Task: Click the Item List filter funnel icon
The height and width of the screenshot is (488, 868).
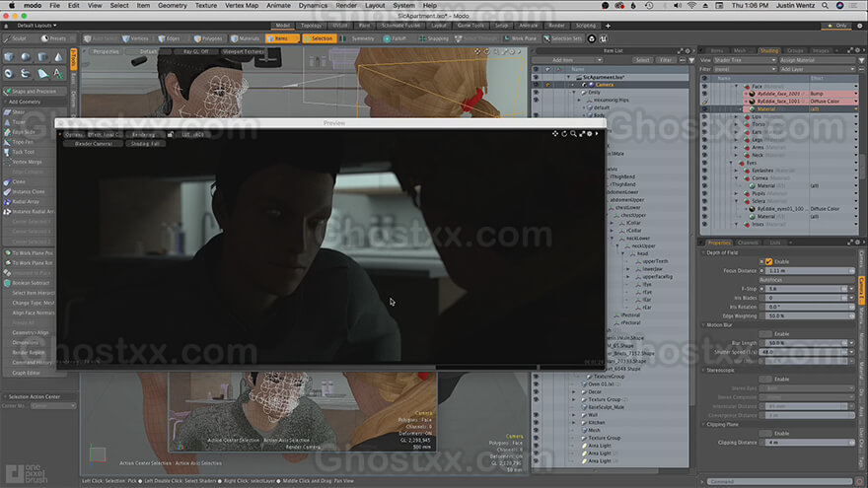Action: click(x=691, y=60)
